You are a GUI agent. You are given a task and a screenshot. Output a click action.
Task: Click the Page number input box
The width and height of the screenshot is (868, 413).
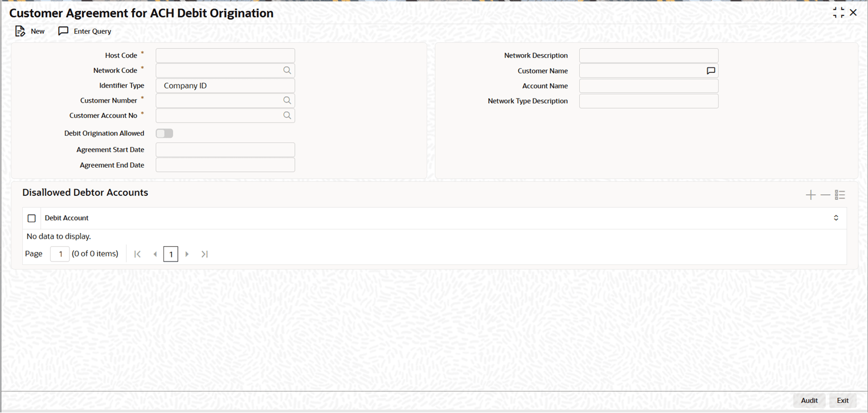click(60, 254)
